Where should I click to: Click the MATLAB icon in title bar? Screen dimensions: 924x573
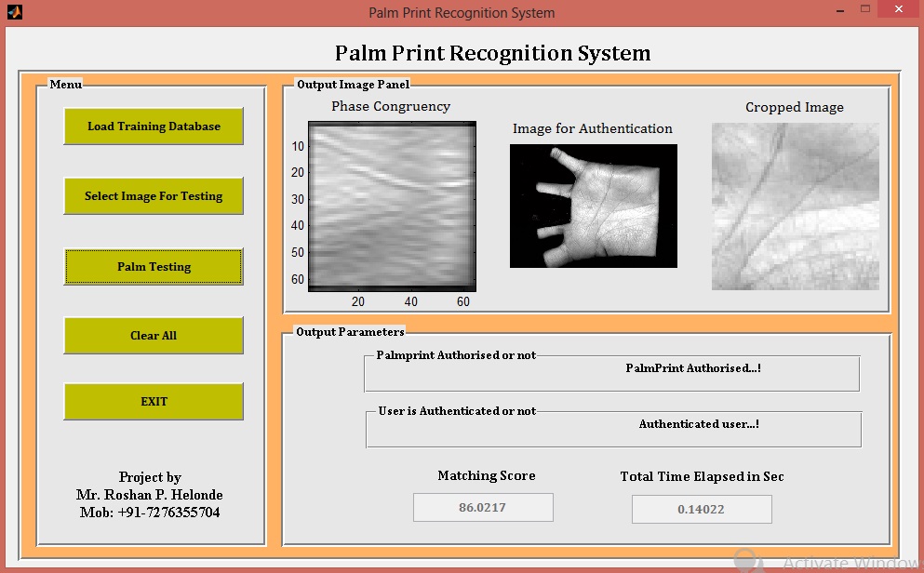click(13, 12)
